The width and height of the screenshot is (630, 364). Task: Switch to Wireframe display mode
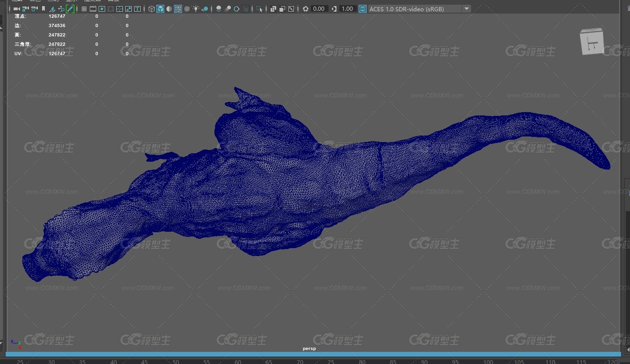click(151, 9)
